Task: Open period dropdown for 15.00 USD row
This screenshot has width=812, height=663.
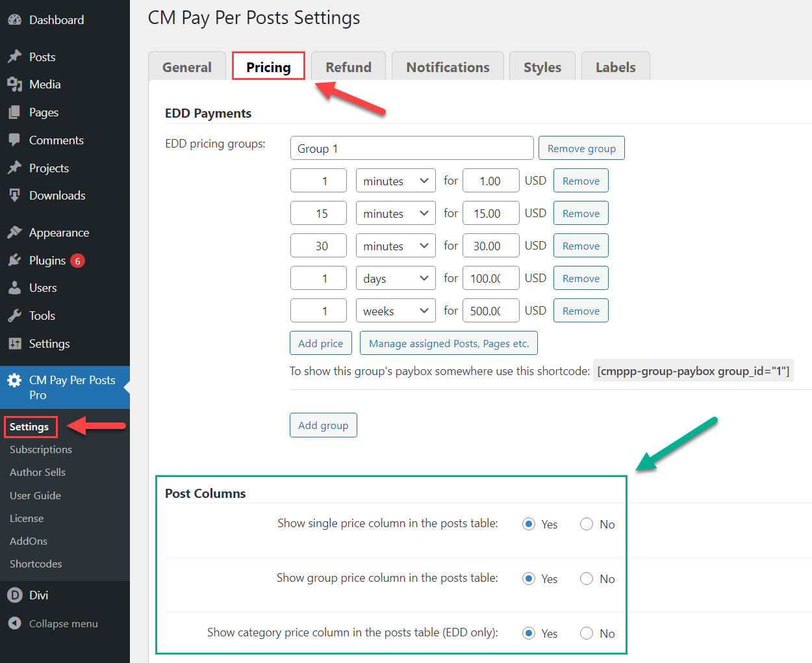Action: click(x=396, y=213)
